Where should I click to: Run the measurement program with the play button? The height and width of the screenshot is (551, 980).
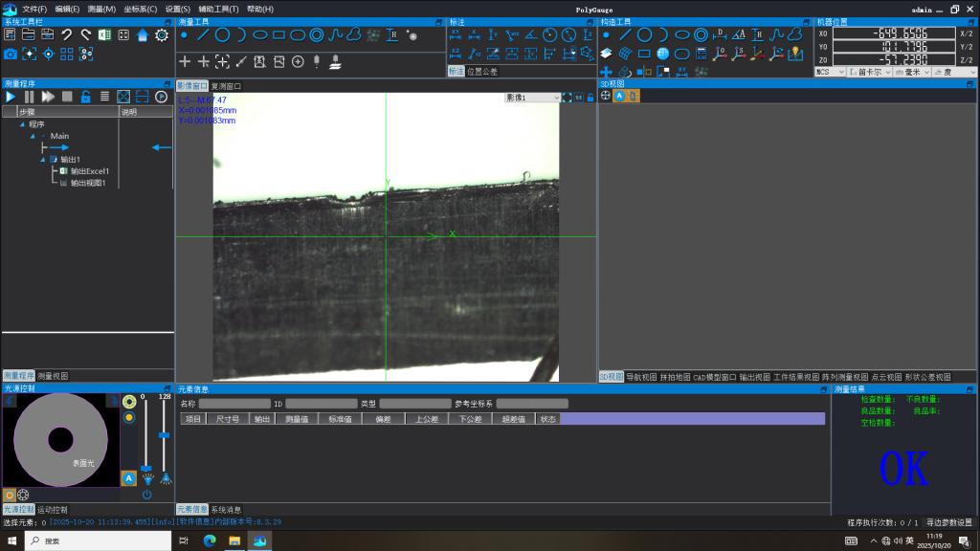click(11, 97)
